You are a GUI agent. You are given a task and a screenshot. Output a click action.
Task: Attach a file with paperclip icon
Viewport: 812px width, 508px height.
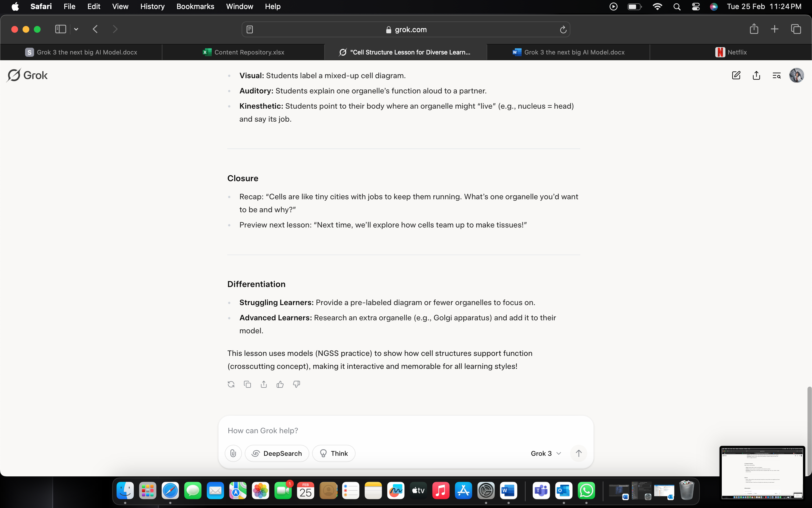(x=233, y=453)
